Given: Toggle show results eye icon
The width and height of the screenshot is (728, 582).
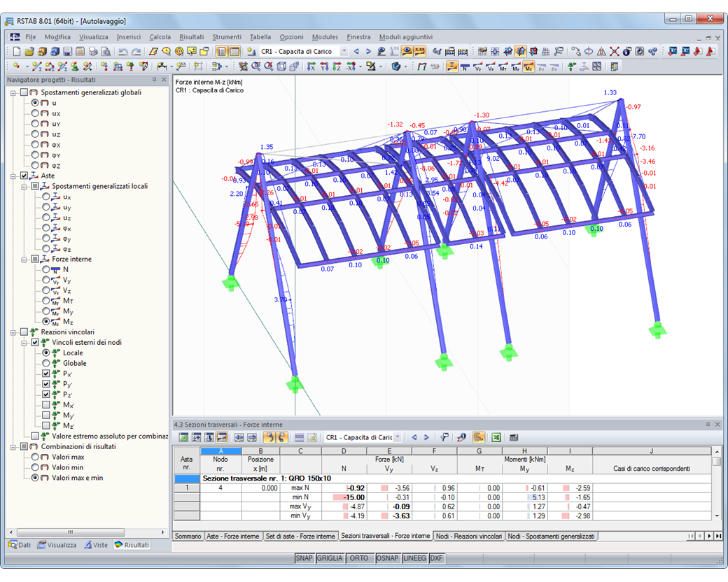Looking at the screenshot, I should click(x=407, y=52).
